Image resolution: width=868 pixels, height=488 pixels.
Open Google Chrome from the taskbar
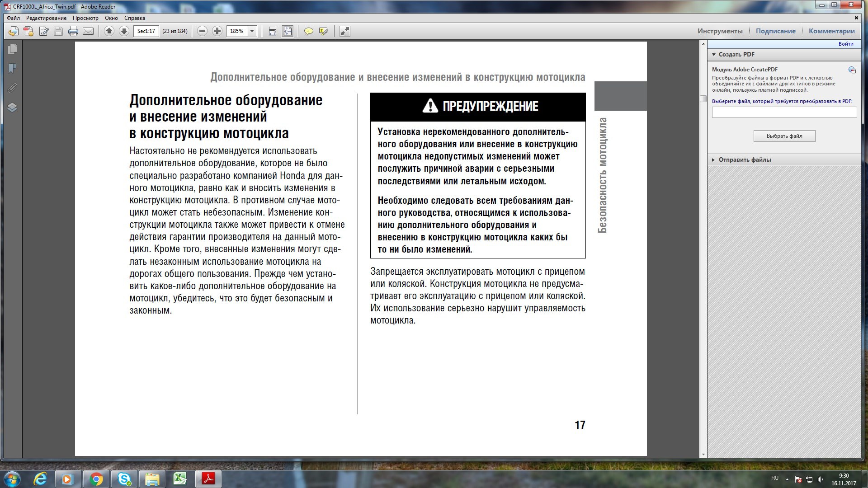[96, 479]
